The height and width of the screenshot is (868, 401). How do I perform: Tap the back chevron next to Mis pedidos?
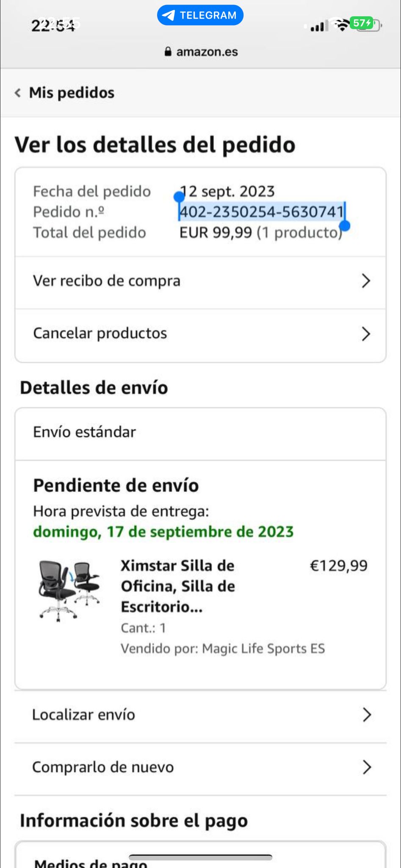coord(18,93)
